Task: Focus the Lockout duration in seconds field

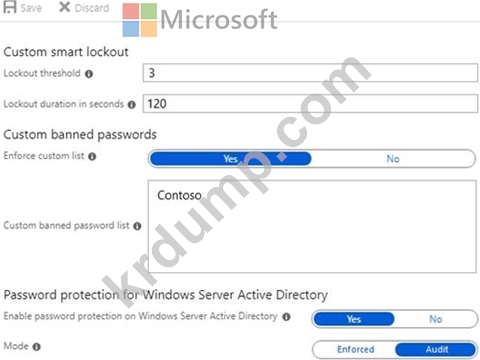Action: point(310,104)
